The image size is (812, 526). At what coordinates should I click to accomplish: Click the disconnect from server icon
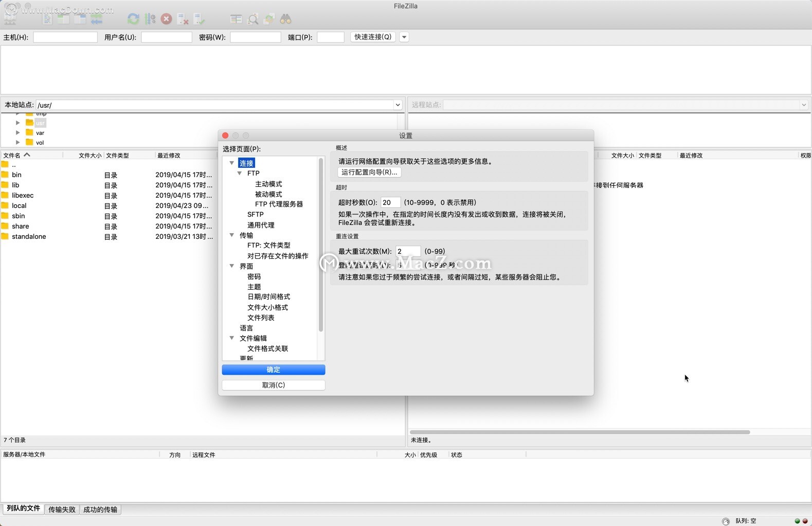tap(183, 19)
